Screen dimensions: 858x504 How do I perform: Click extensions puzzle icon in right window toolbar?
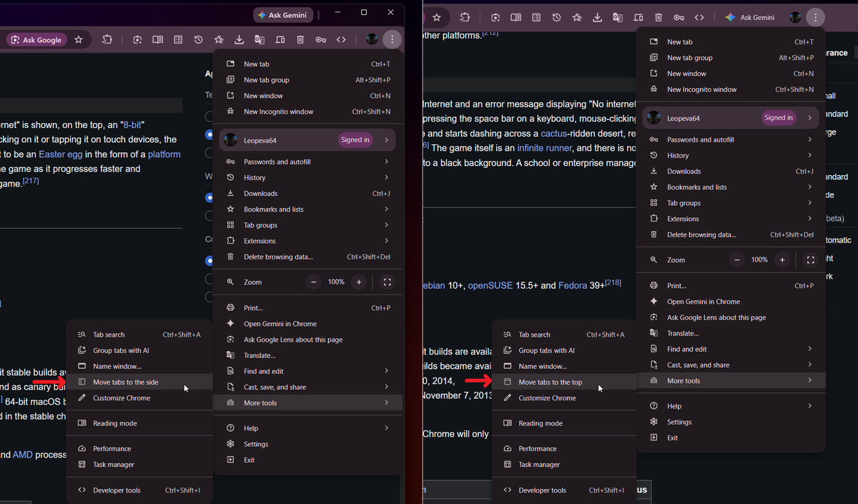(x=465, y=17)
